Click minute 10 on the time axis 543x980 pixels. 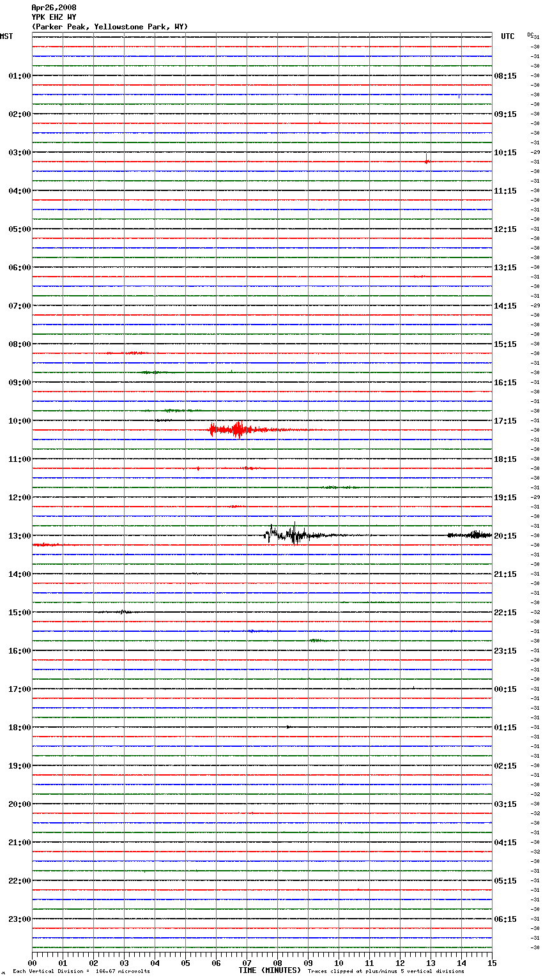339,963
